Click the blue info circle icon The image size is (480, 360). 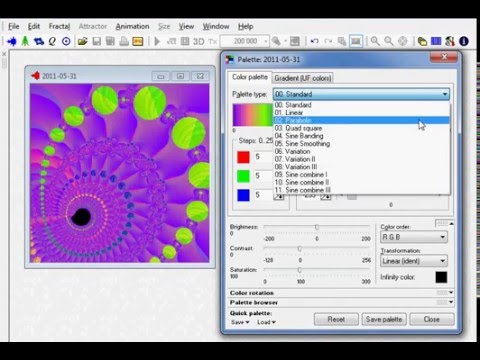click(464, 41)
